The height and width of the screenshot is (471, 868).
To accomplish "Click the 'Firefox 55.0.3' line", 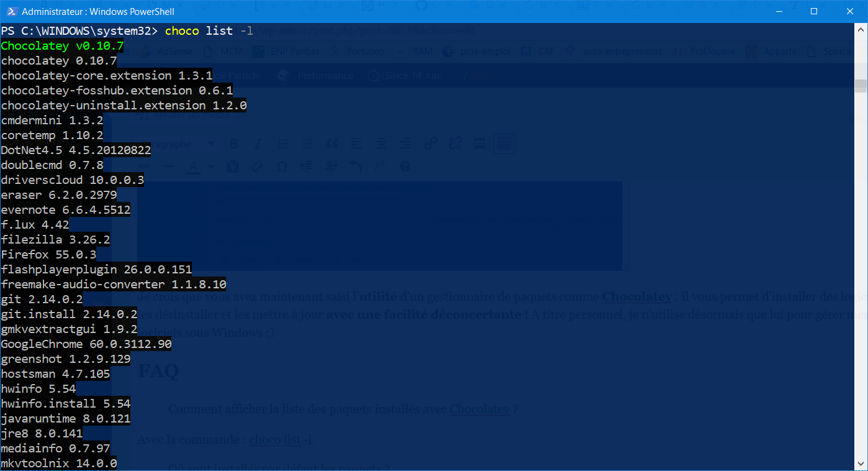I will 48,255.
